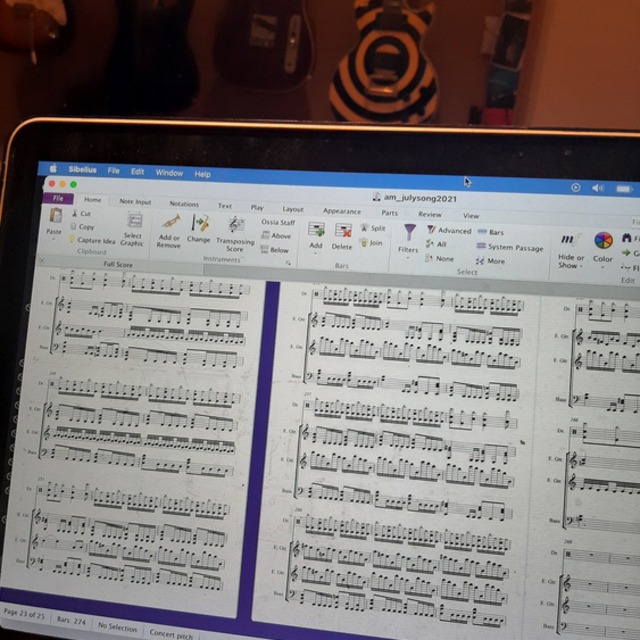Switch to the Home ribbon tab
This screenshot has height=640, width=640.
coord(93,200)
